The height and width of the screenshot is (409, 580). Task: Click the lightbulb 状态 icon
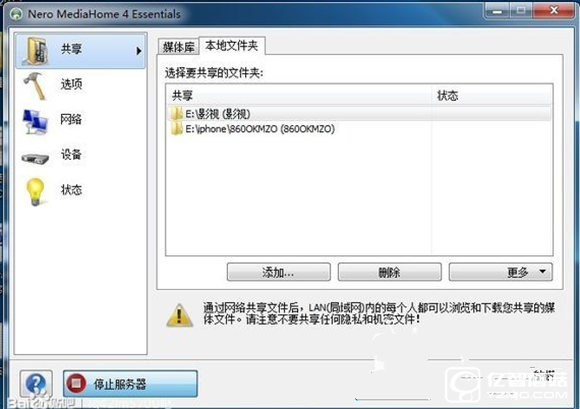[35, 192]
